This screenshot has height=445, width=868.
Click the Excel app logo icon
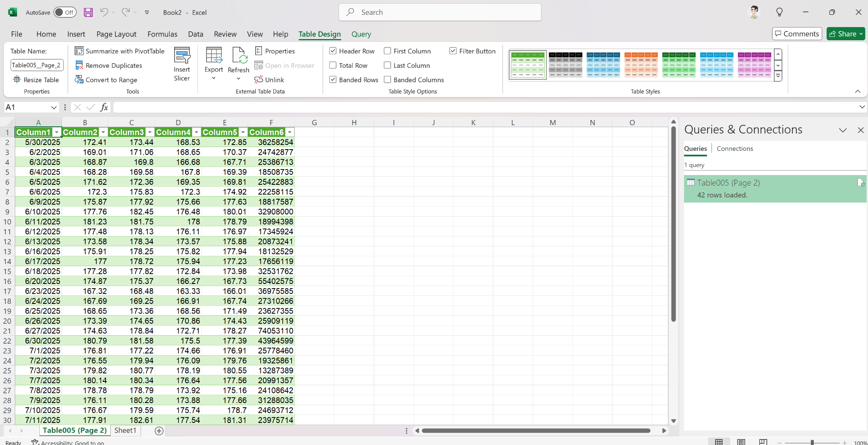13,12
